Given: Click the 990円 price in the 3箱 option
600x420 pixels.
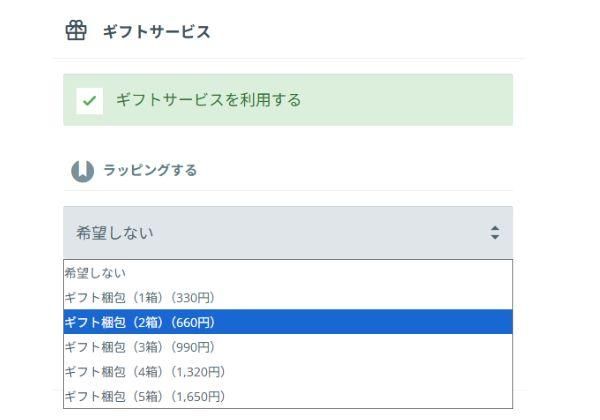Looking at the screenshot, I should point(196,347).
